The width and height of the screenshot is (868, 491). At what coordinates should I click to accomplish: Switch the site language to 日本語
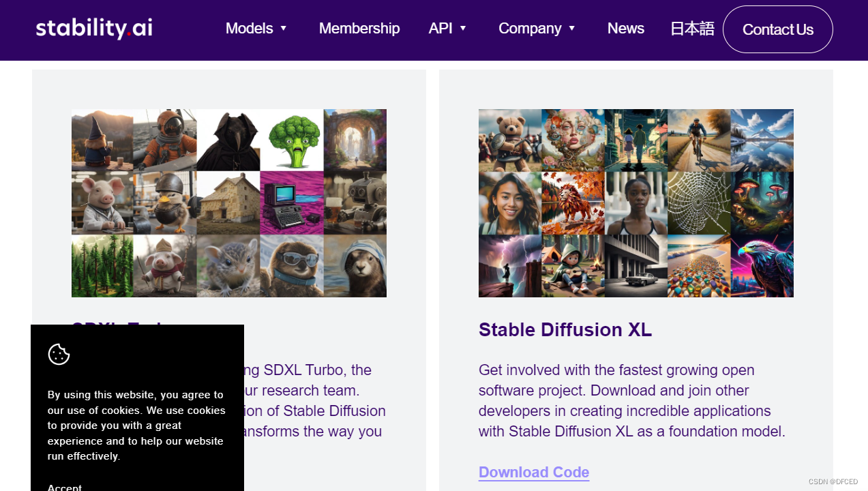(692, 28)
